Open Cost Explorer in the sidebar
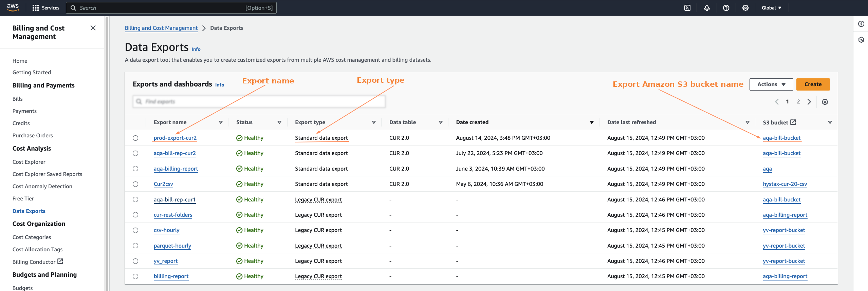This screenshot has height=291, width=868. (x=29, y=162)
